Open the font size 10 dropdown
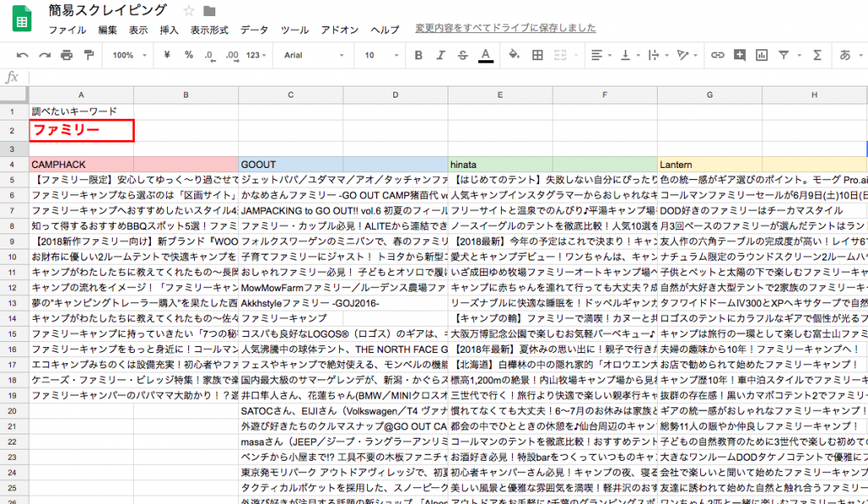Image resolution: width=868 pixels, height=504 pixels. click(381, 55)
